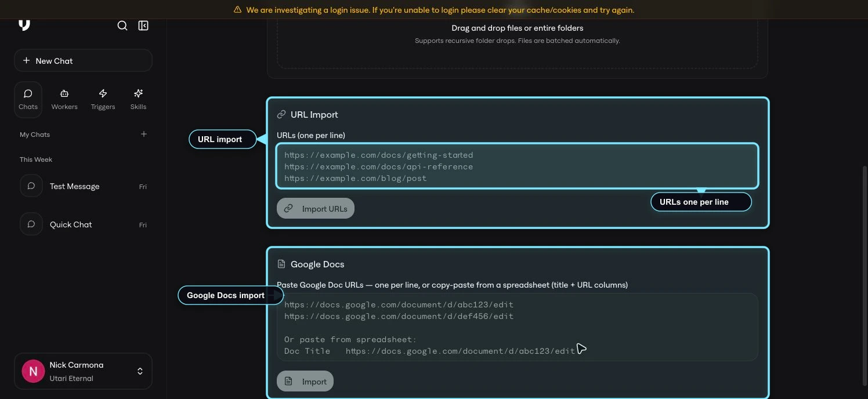Open the Triggers tab
The height and width of the screenshot is (399, 868).
click(103, 99)
